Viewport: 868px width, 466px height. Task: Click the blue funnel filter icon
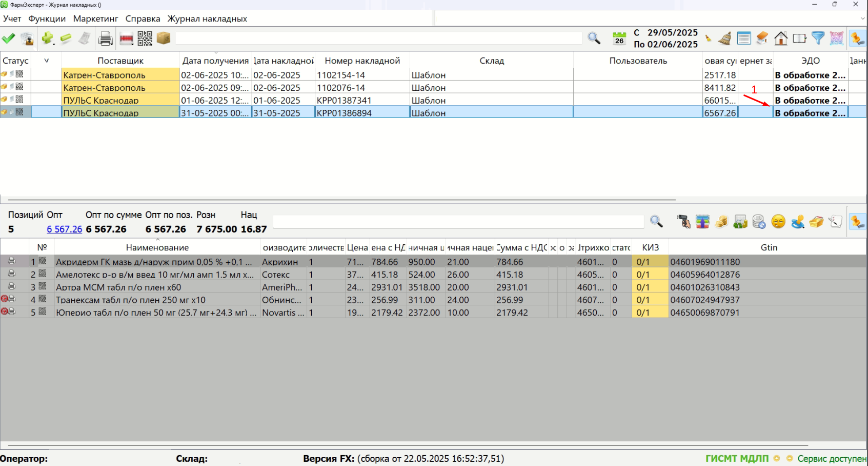click(818, 38)
